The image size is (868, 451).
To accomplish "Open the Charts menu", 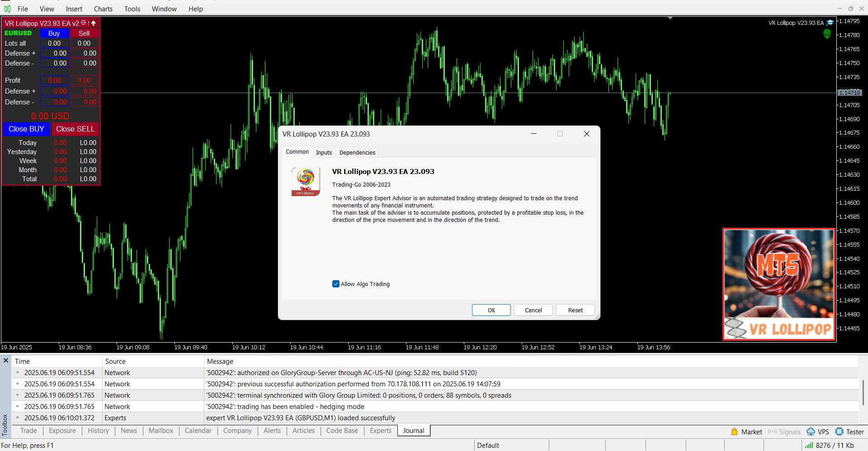I will (x=103, y=9).
